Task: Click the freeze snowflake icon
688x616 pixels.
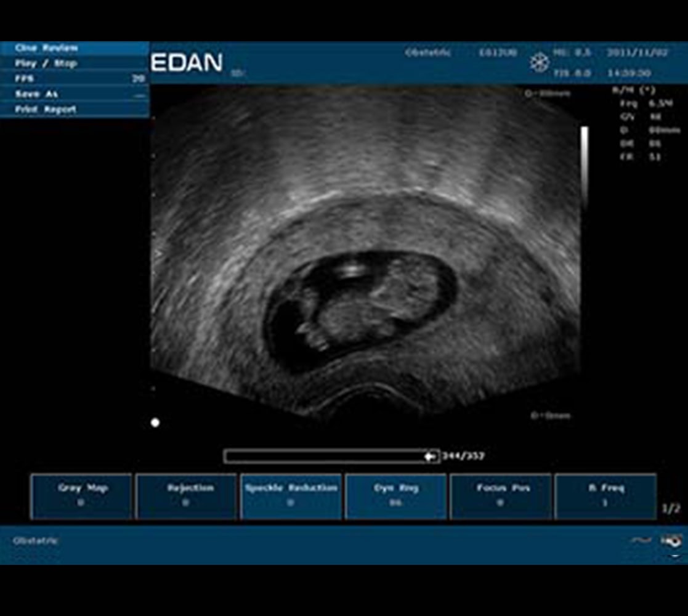Action: [x=539, y=62]
